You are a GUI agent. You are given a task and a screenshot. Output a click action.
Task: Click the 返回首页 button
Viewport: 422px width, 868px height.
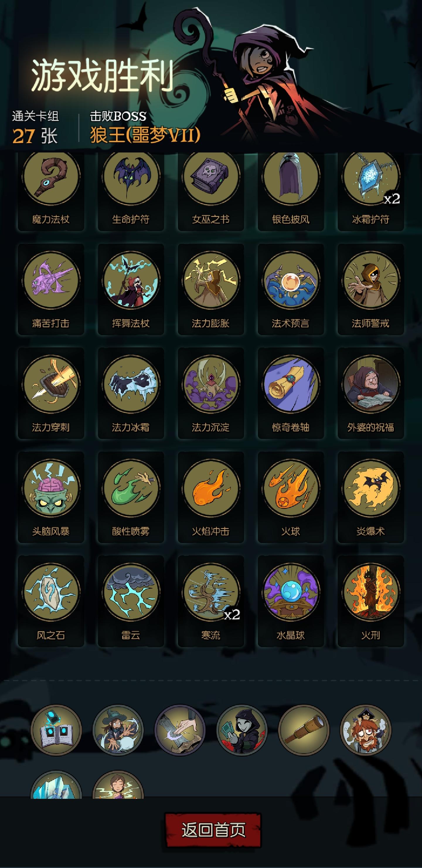pos(213,830)
